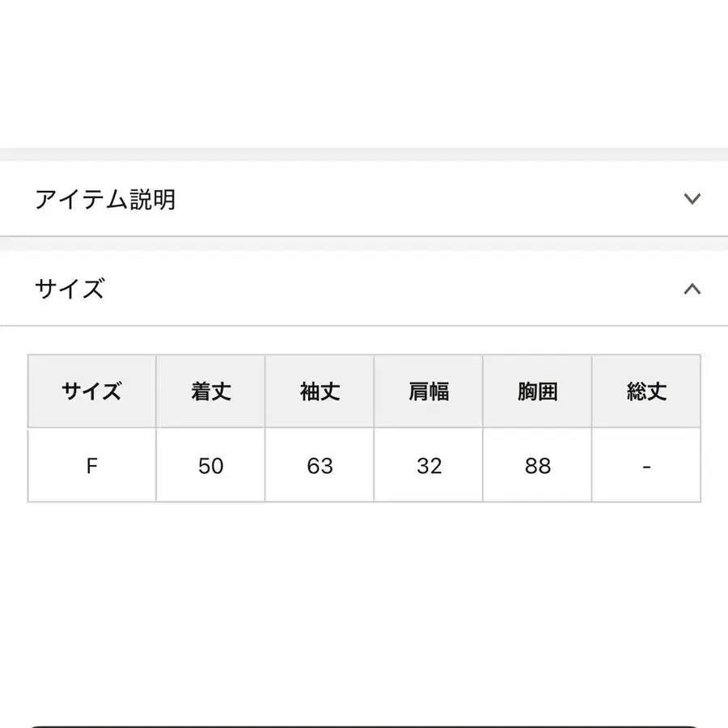The height and width of the screenshot is (728, 728).
Task: Select the 胸囲 column header
Action: click(538, 392)
